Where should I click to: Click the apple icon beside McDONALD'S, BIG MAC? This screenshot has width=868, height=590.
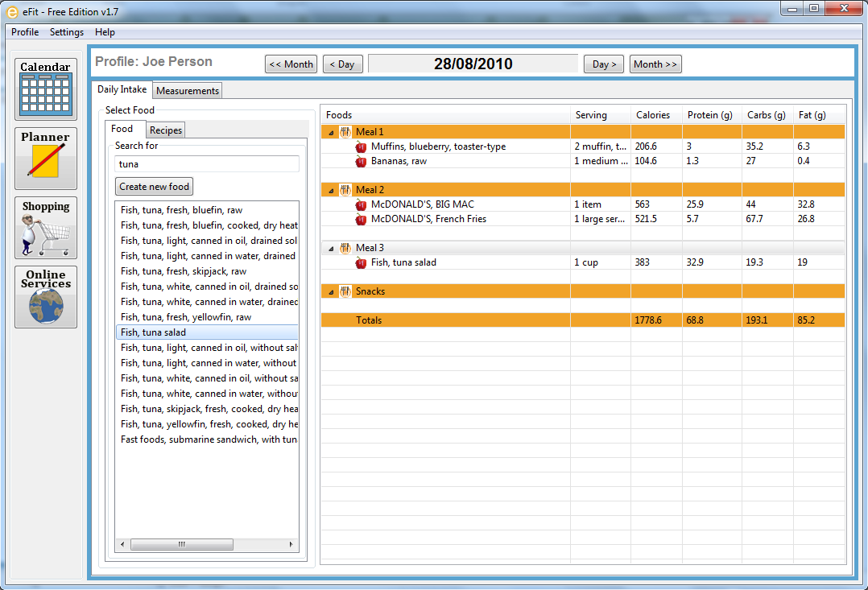point(361,204)
